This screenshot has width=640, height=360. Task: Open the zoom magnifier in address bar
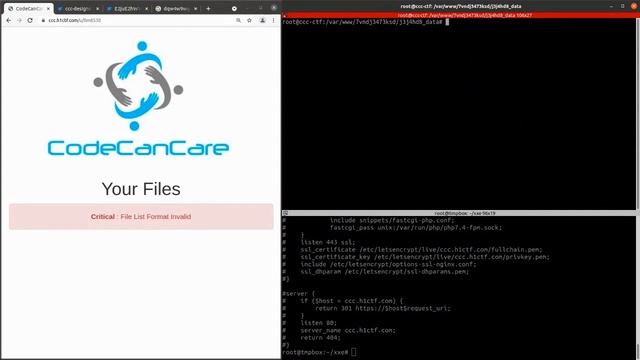[x=238, y=20]
